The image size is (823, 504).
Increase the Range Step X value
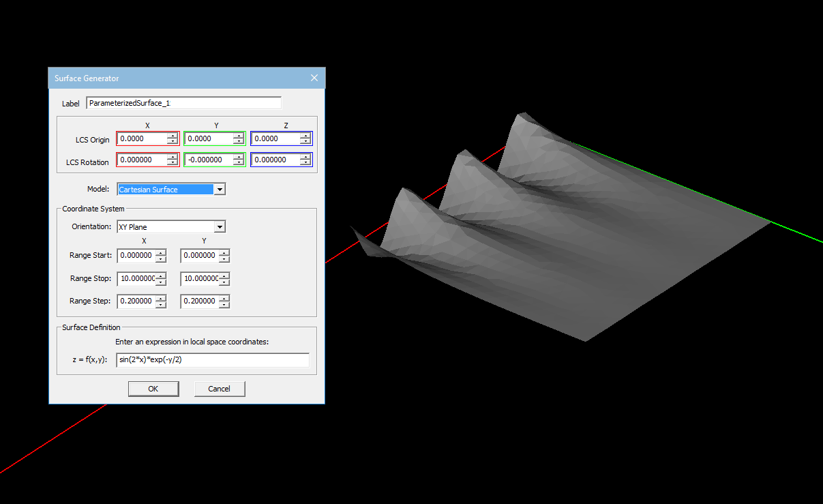coord(161,299)
